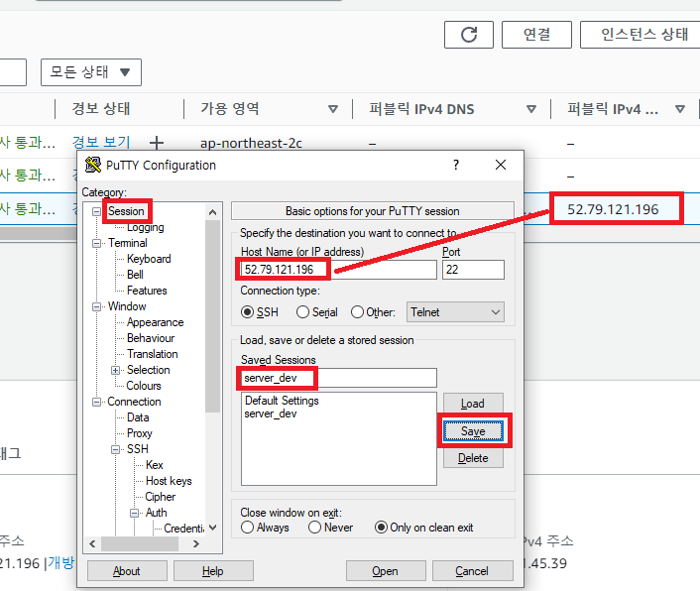This screenshot has width=700, height=591.
Task: Click the Load session button
Action: click(x=473, y=404)
